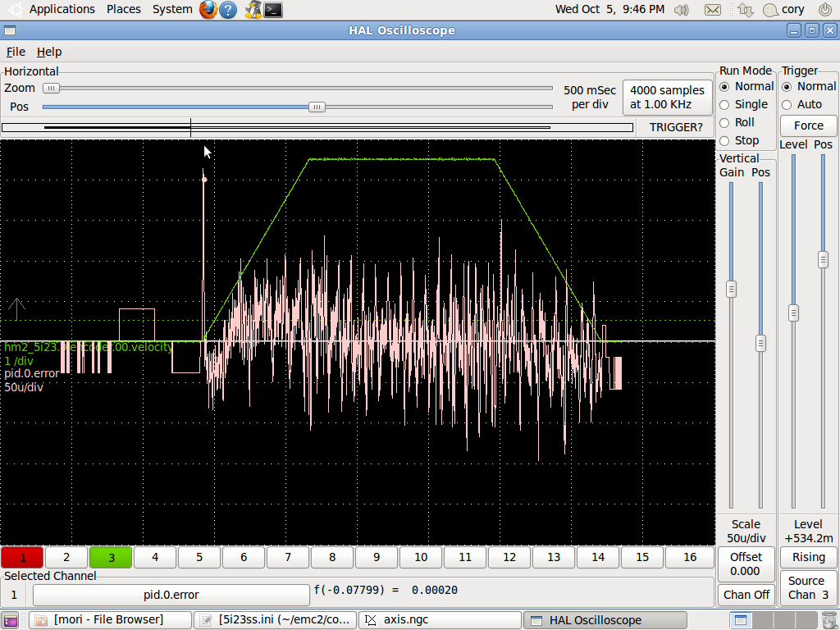Image resolution: width=840 pixels, height=630 pixels.
Task: Select Stop run mode
Action: (x=739, y=141)
